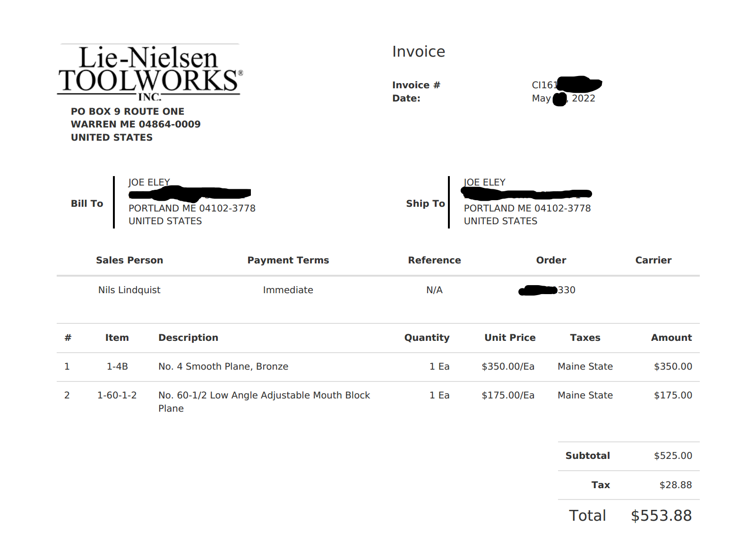Image resolution: width=756 pixels, height=533 pixels.
Task: Click the 'Carrier' column header
Action: click(653, 260)
